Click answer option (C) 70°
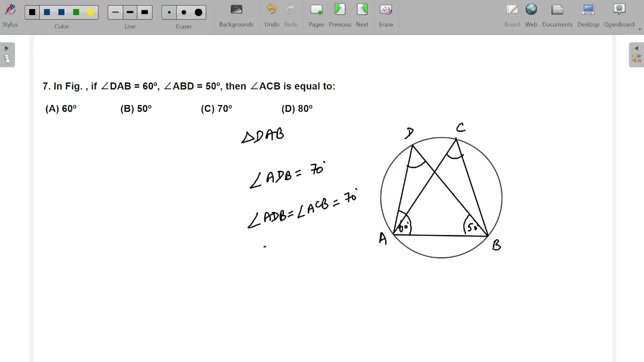 216,109
